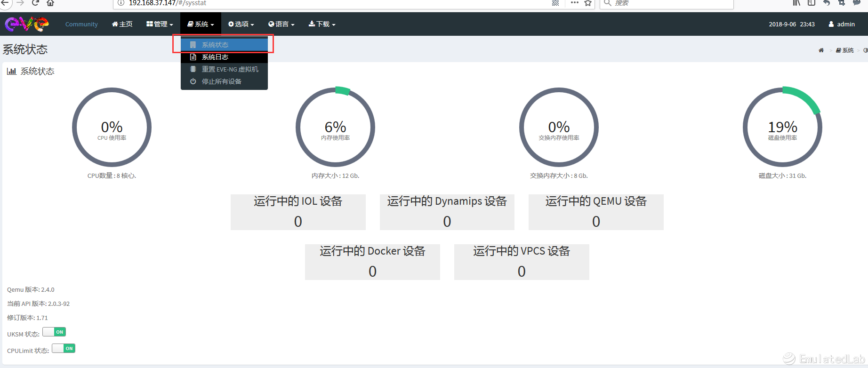Toggle the CPULimit 状态 switch

tap(64, 348)
